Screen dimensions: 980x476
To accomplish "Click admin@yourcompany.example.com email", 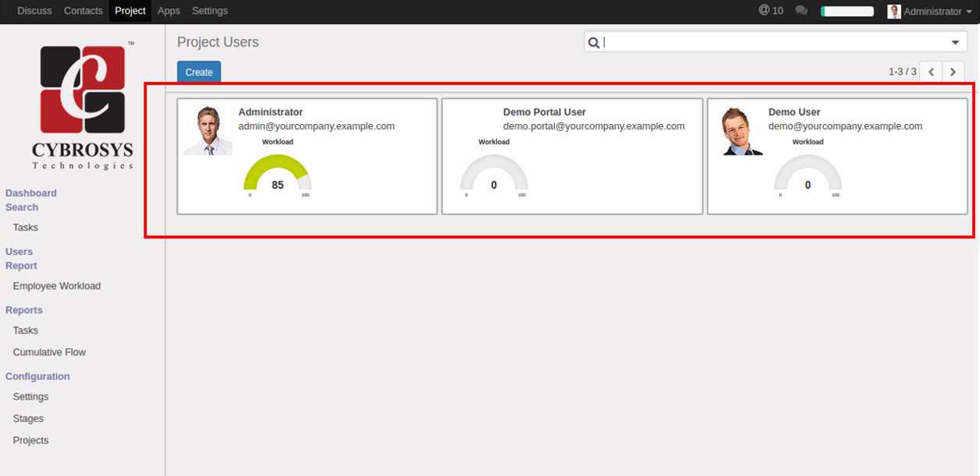I will pos(317,126).
